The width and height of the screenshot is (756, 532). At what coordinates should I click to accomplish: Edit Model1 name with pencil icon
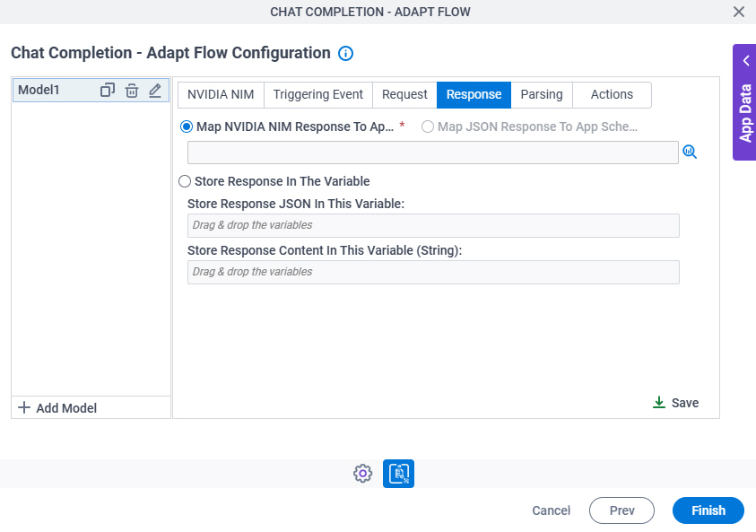pos(155,91)
